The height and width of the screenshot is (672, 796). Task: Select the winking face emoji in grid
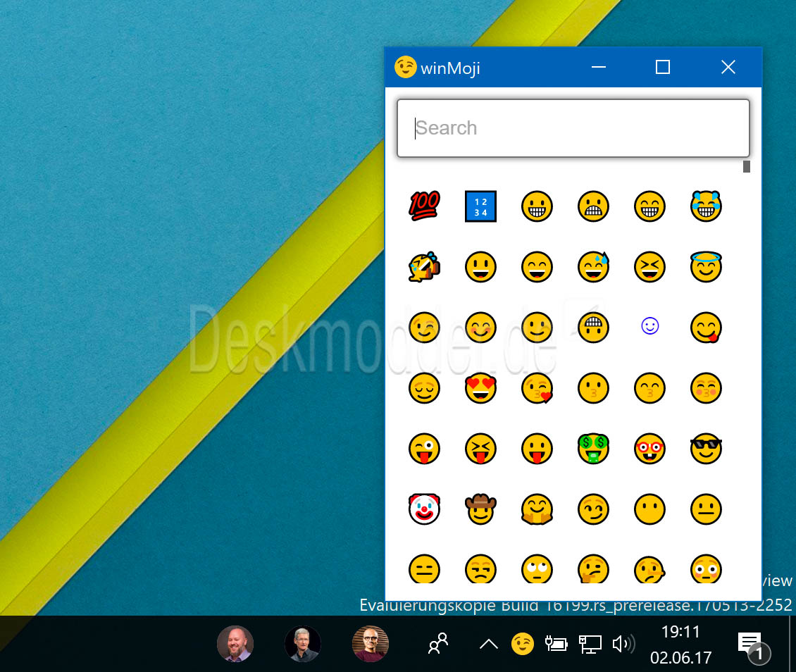coord(424,328)
